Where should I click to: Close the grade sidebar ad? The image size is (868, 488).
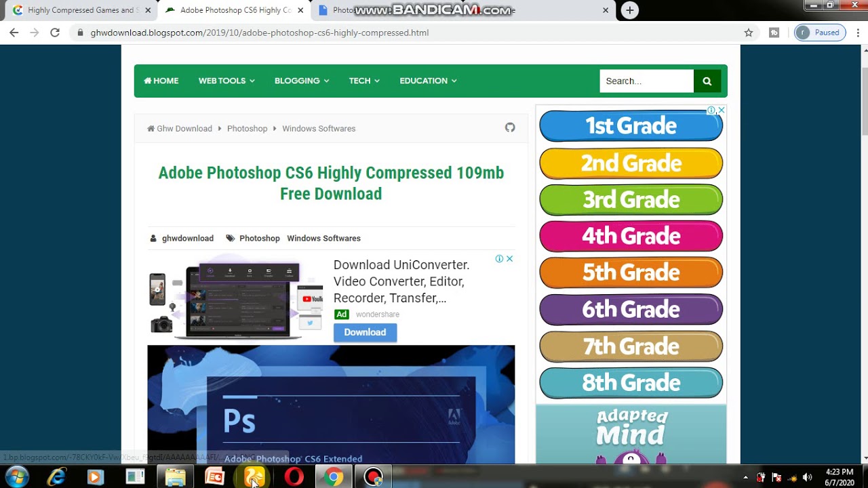722,110
